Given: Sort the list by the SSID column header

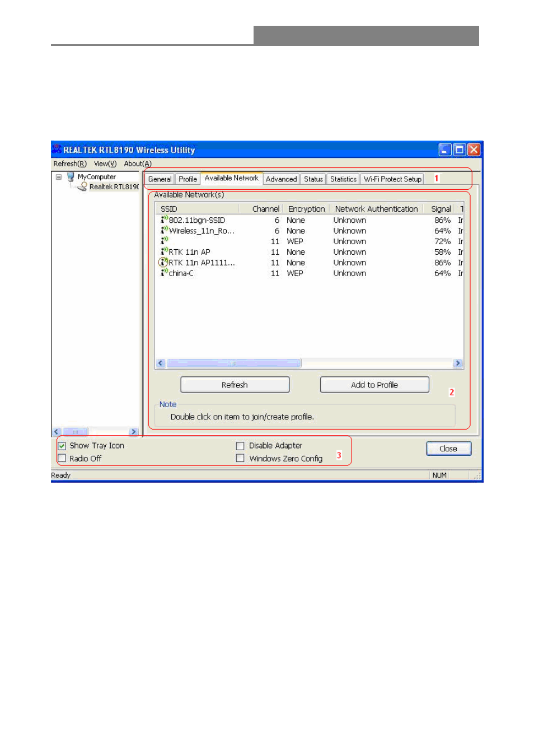Looking at the screenshot, I should tap(197, 209).
